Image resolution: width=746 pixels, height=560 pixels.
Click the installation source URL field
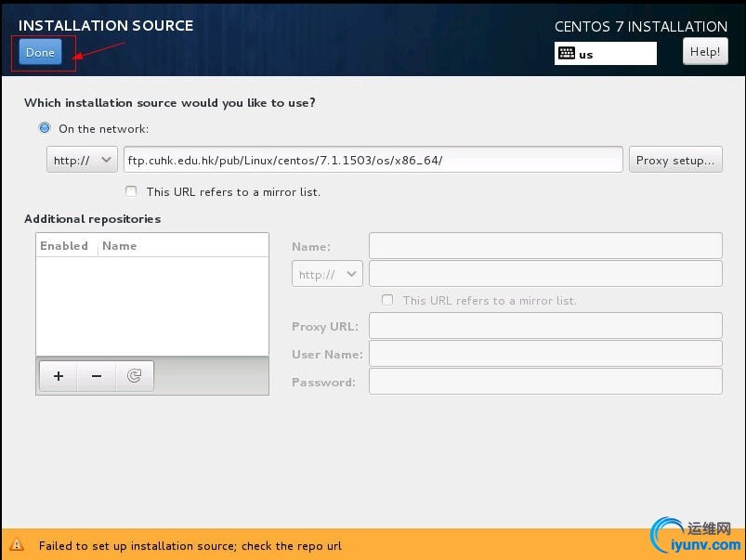[x=373, y=160]
